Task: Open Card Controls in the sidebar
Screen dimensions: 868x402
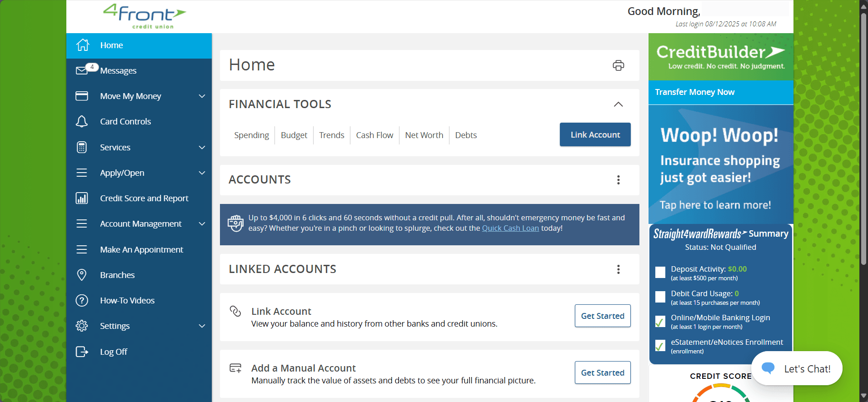Action: [x=139, y=121]
